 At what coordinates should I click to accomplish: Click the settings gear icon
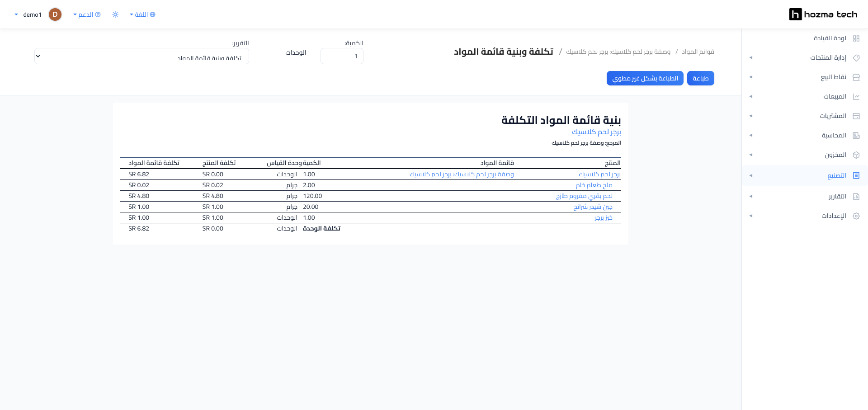(x=856, y=216)
